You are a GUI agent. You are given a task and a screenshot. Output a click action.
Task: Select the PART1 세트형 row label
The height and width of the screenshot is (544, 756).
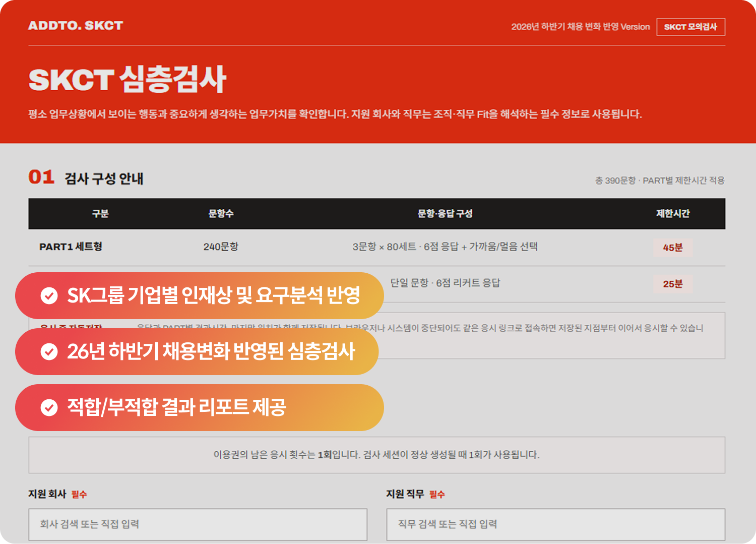[71, 247]
